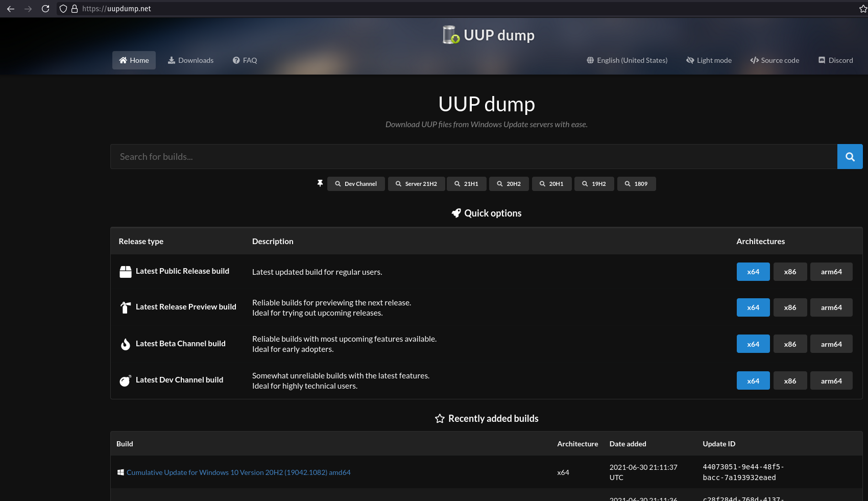Select x64 for Latest Public Release build
This screenshot has width=868, height=501.
click(x=753, y=272)
